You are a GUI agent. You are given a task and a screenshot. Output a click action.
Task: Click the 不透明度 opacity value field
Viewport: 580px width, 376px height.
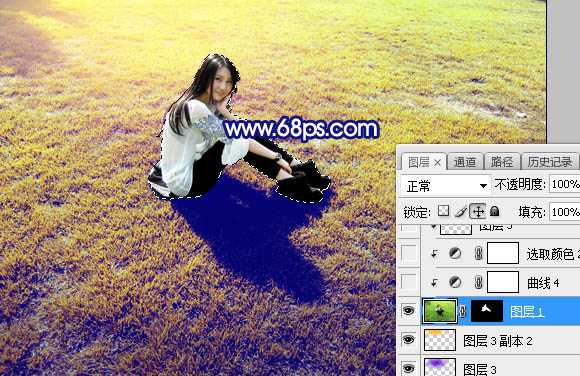point(564,184)
